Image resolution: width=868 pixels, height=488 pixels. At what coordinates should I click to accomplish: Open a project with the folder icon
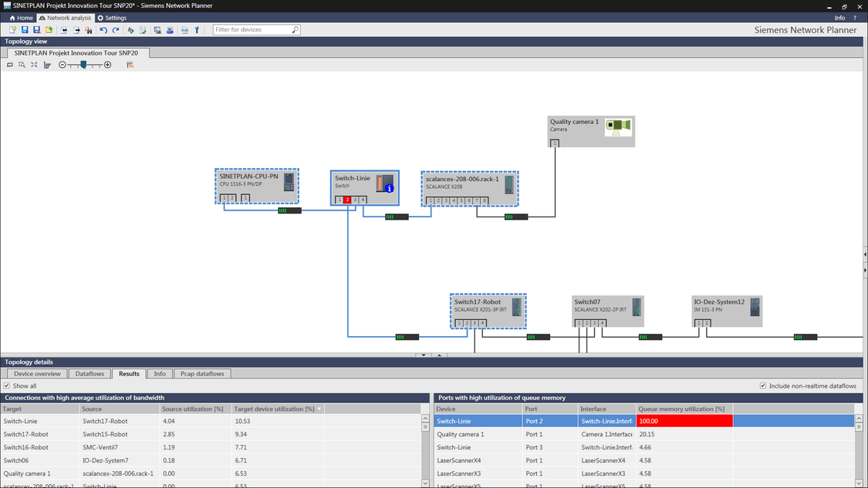tap(49, 30)
